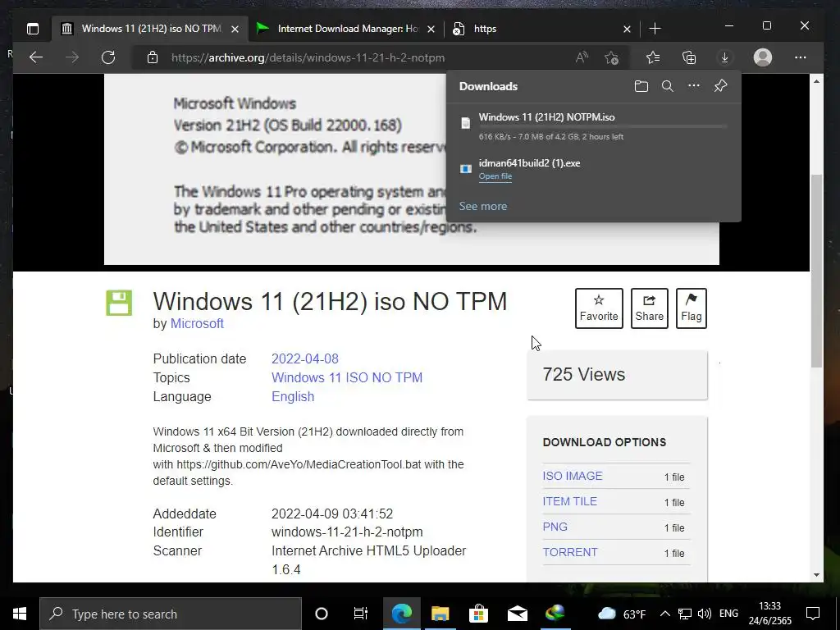Click the scrollbar down arrow
Viewport: 840px width, 630px height.
pos(816,575)
